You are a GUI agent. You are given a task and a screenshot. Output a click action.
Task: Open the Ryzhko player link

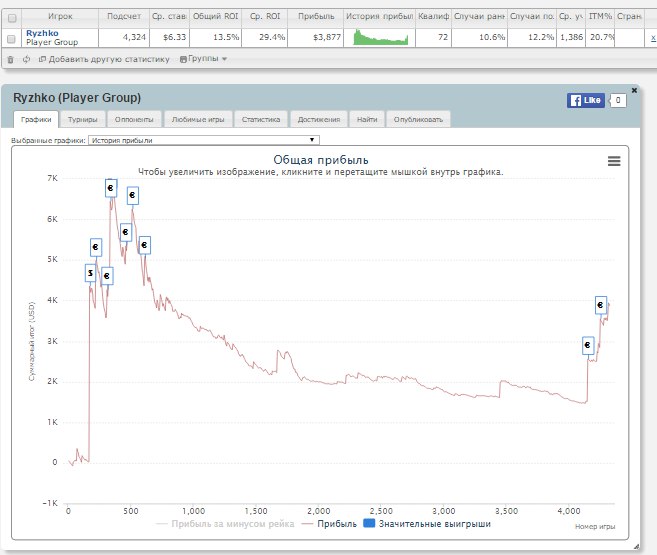pos(41,32)
